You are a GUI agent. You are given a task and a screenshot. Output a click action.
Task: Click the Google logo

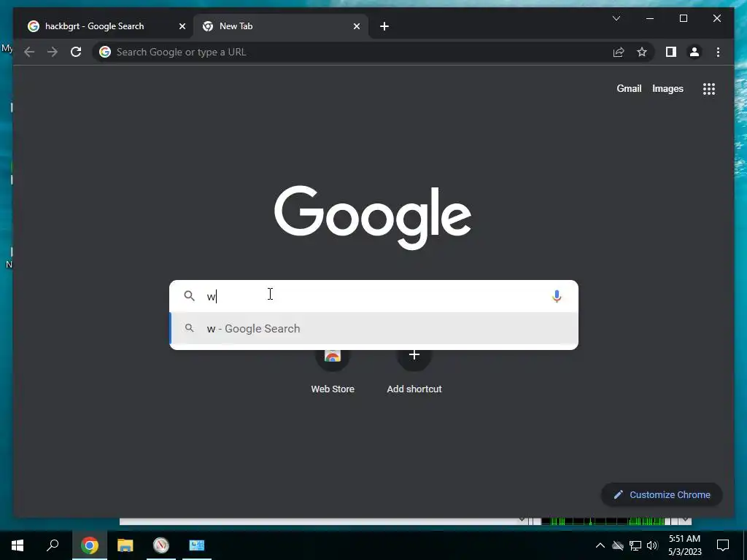pos(373,217)
